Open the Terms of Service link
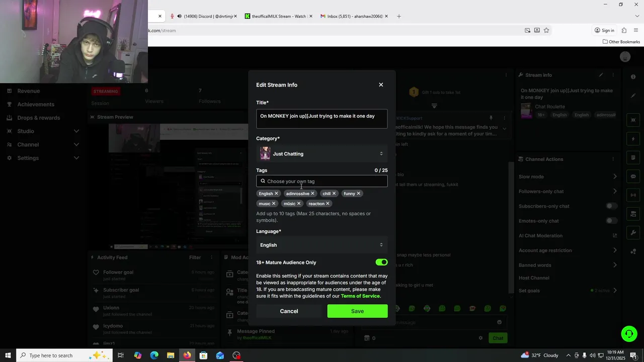Image resolution: width=644 pixels, height=362 pixels. (360, 296)
